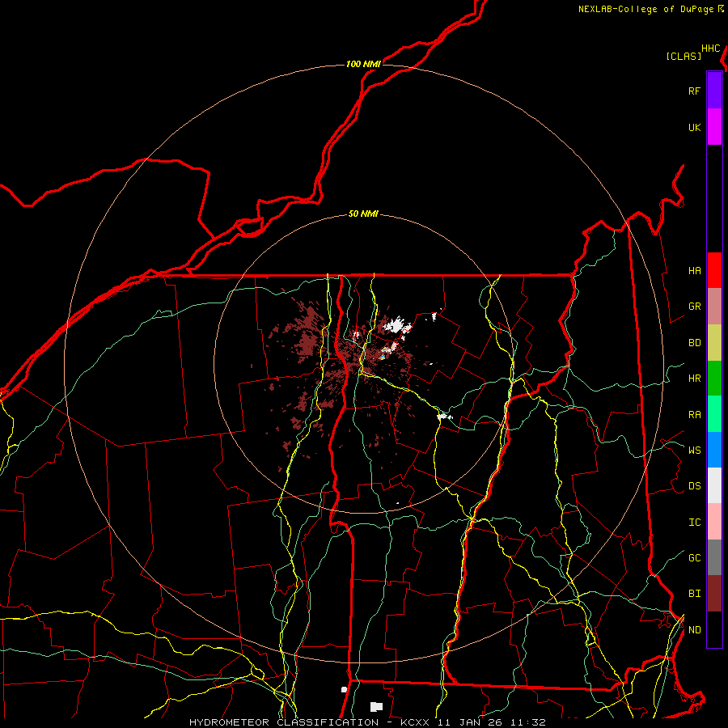
Task: Click the UK magenta legend swatch
Action: (x=714, y=127)
